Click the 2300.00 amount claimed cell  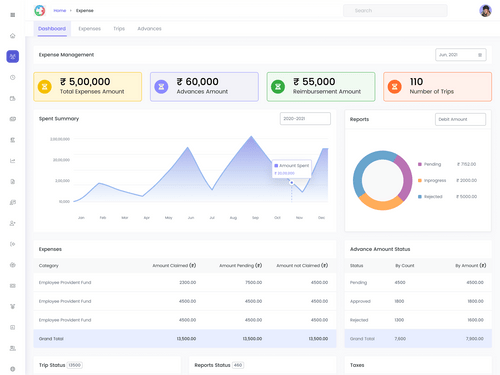tap(188, 283)
